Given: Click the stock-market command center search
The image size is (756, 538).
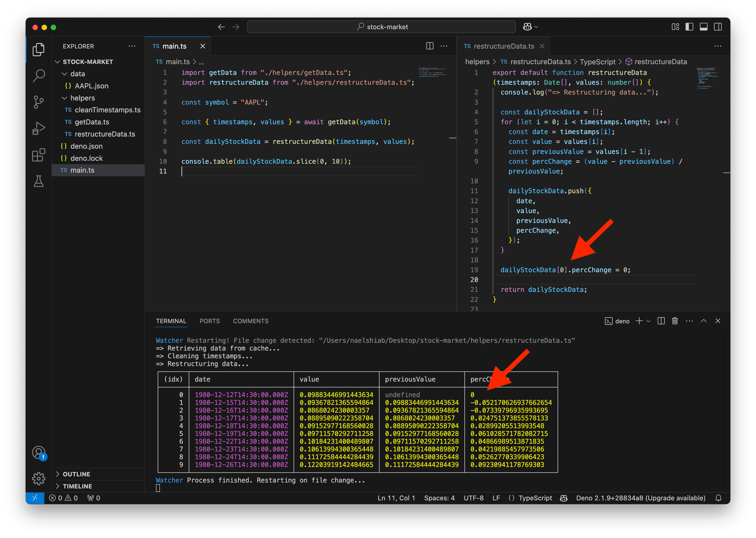Looking at the screenshot, I should (381, 27).
